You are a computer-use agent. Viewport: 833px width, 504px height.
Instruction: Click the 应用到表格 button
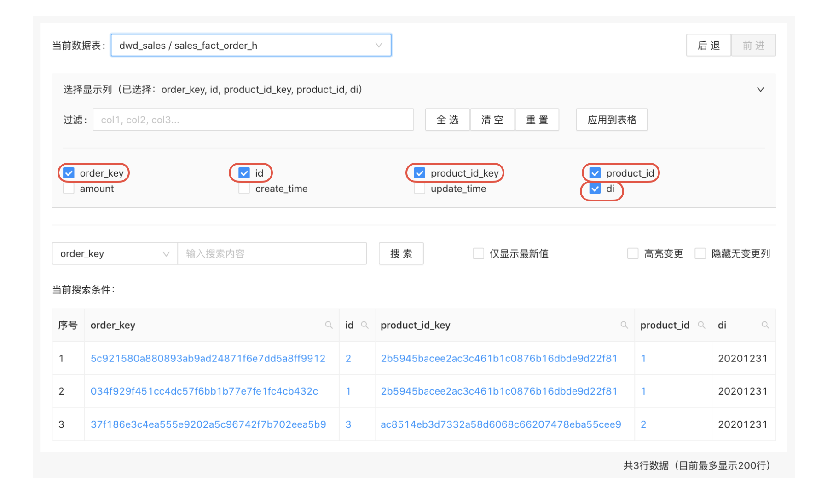tap(611, 119)
